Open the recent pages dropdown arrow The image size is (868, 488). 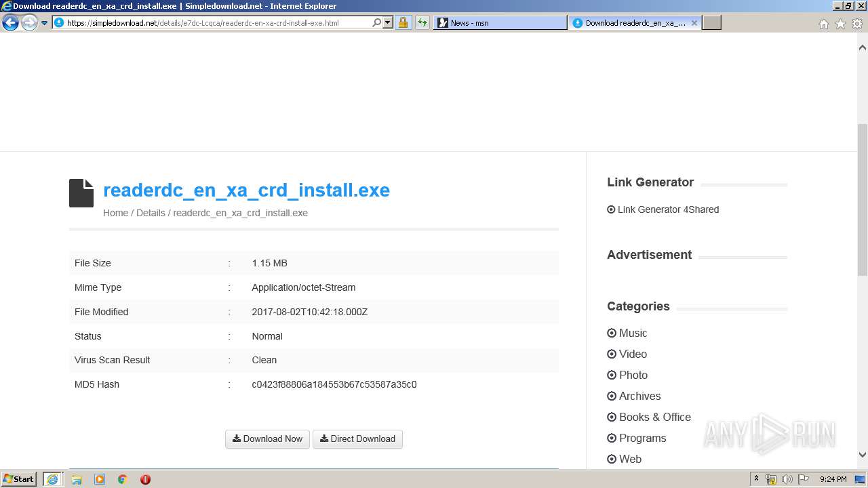[45, 23]
